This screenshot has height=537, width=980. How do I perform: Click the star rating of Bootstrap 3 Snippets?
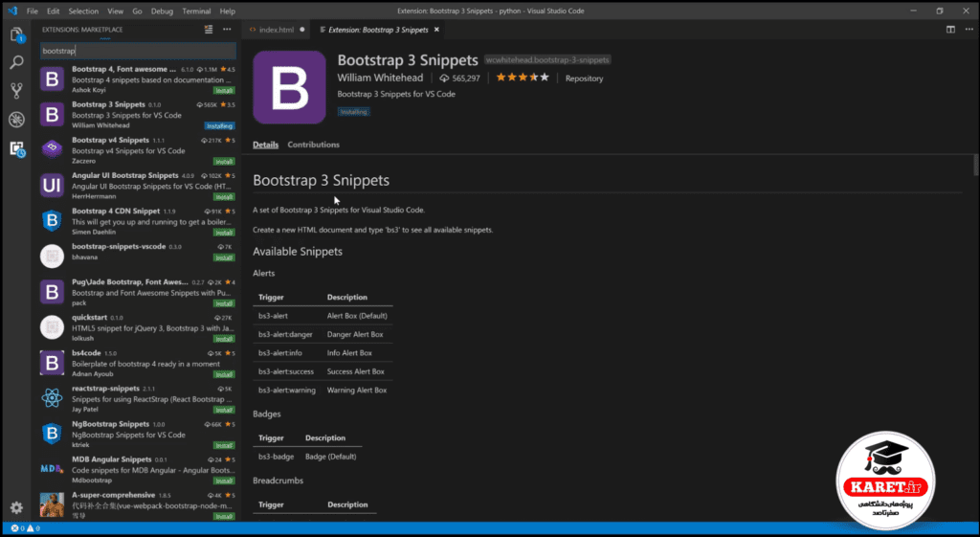click(523, 78)
